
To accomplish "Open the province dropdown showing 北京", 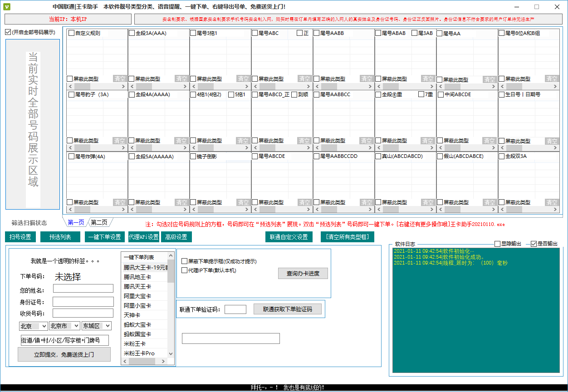I will tap(33, 326).
